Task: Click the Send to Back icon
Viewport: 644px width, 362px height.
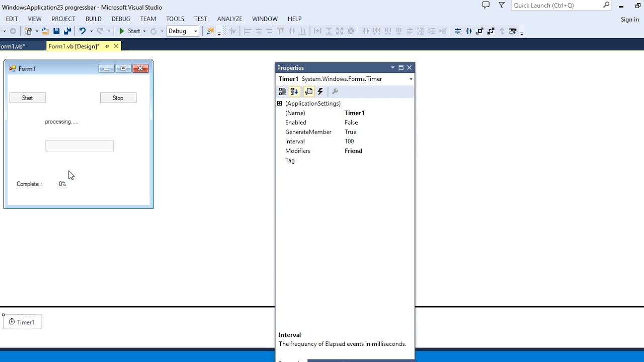Action: point(491,31)
